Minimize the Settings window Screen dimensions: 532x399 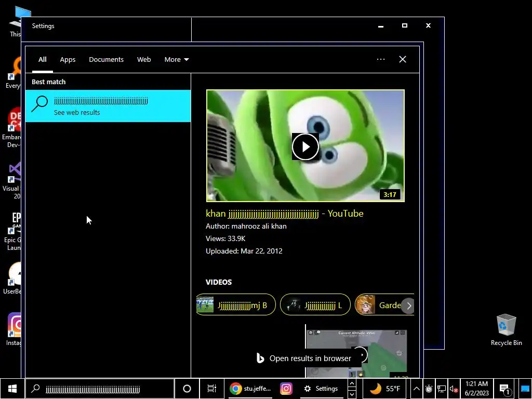coord(381,25)
